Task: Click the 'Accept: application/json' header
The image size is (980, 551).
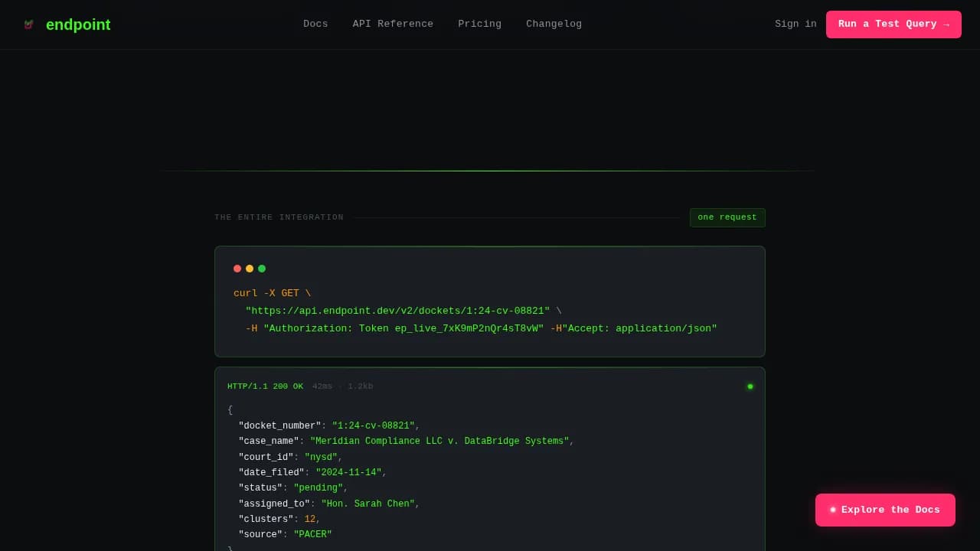Action: (640, 328)
